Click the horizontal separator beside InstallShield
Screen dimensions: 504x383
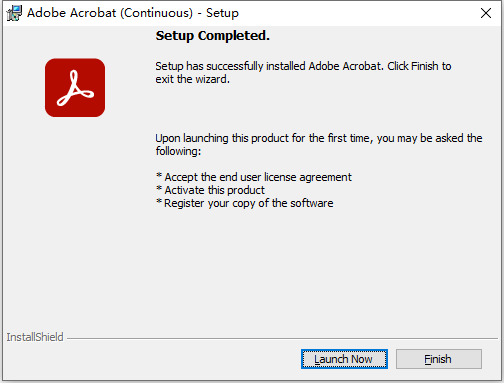point(282,338)
